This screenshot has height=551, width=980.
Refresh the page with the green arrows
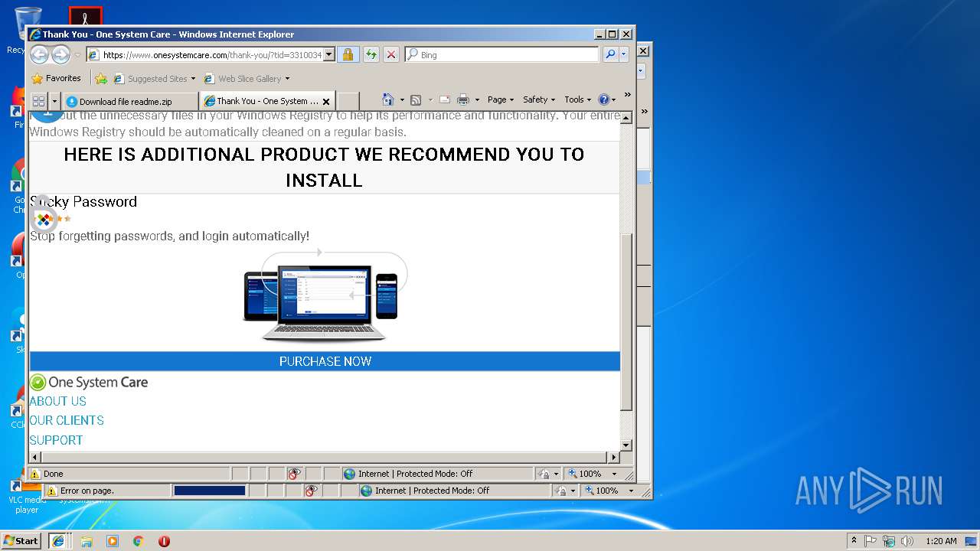coord(371,54)
